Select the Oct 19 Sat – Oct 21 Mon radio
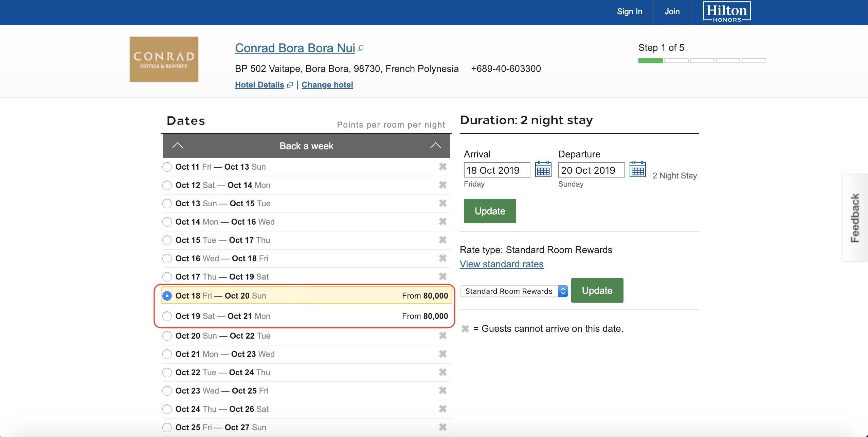 pyautogui.click(x=167, y=316)
